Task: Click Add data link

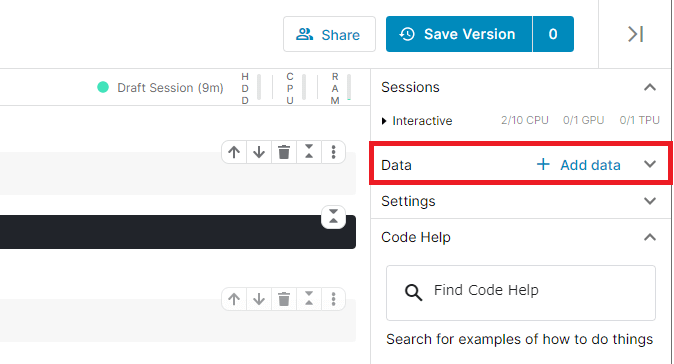Action: point(579,165)
